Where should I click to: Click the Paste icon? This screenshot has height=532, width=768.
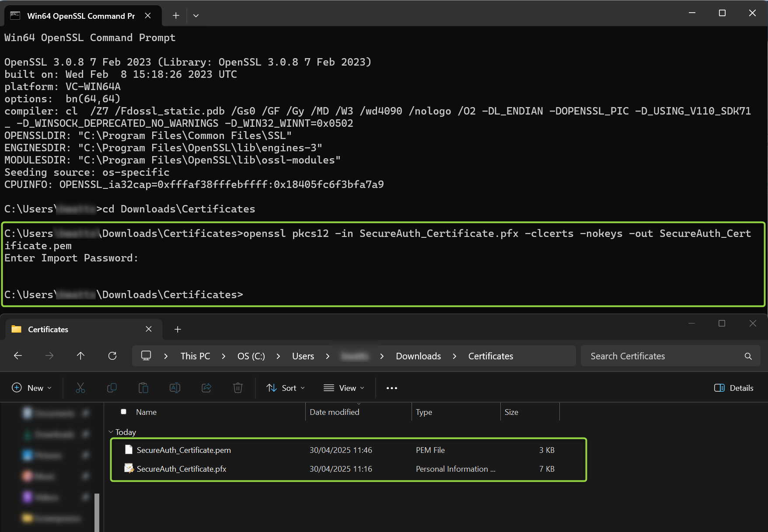143,388
